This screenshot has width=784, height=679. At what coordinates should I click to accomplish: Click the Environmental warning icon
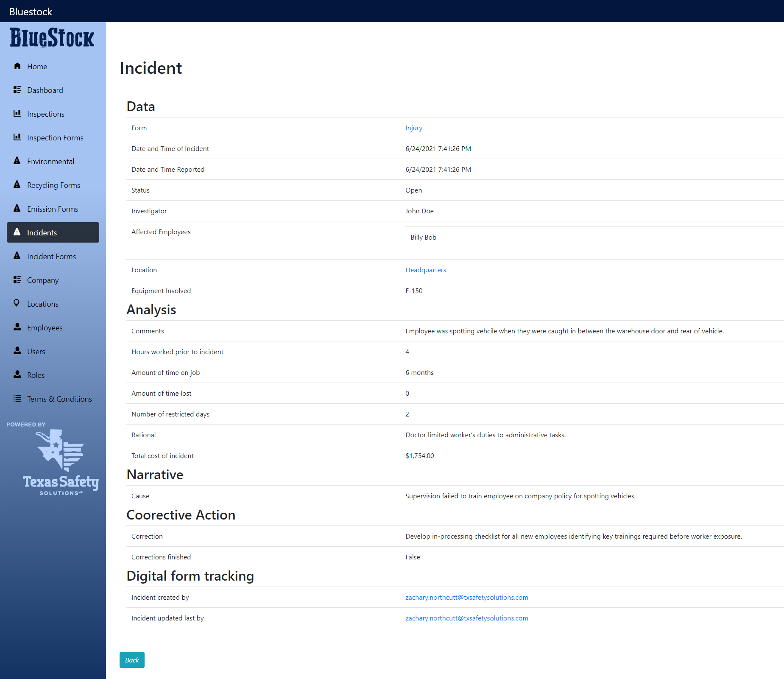(x=17, y=161)
